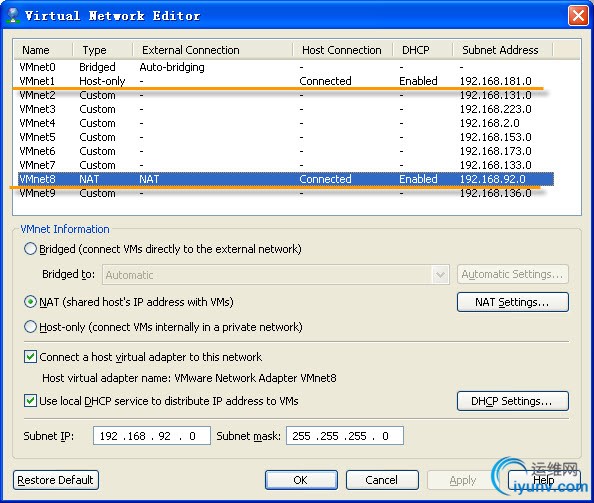594x503 pixels.
Task: Select the VMnet3 row
Action: 286,109
